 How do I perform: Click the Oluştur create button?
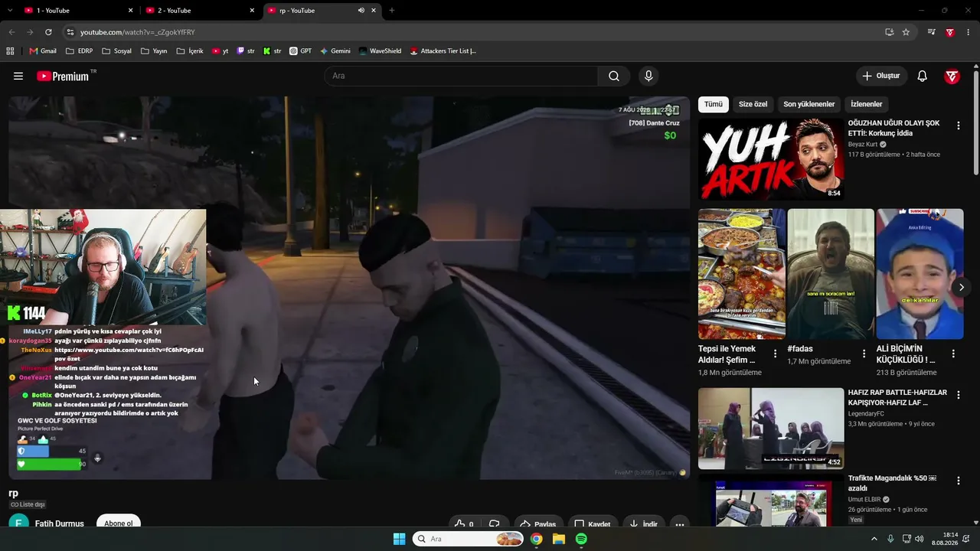881,76
